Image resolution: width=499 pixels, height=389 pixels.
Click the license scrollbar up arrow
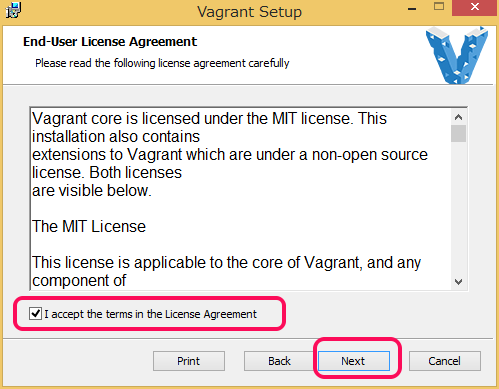tap(459, 117)
